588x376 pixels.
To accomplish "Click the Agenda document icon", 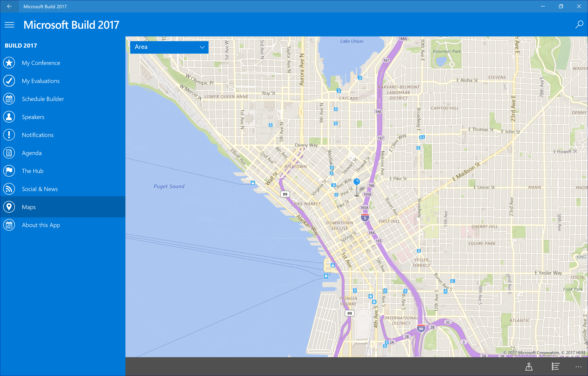I will 9,153.
